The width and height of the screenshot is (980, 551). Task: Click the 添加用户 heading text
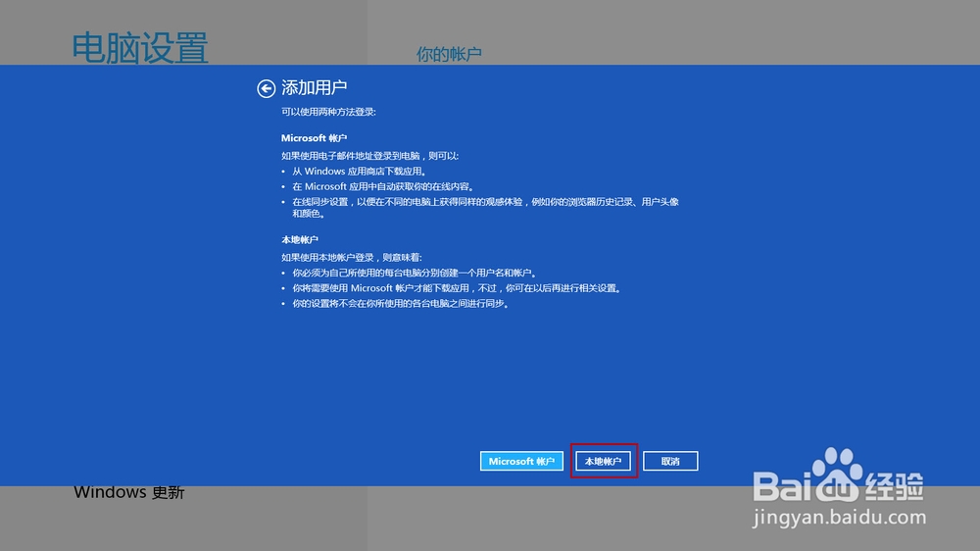(314, 87)
